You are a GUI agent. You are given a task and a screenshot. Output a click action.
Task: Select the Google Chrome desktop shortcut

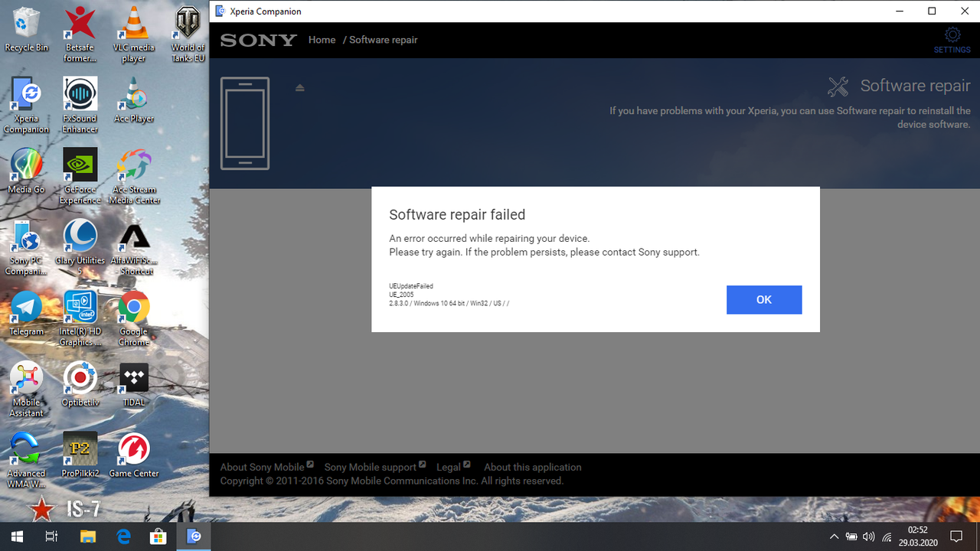134,318
